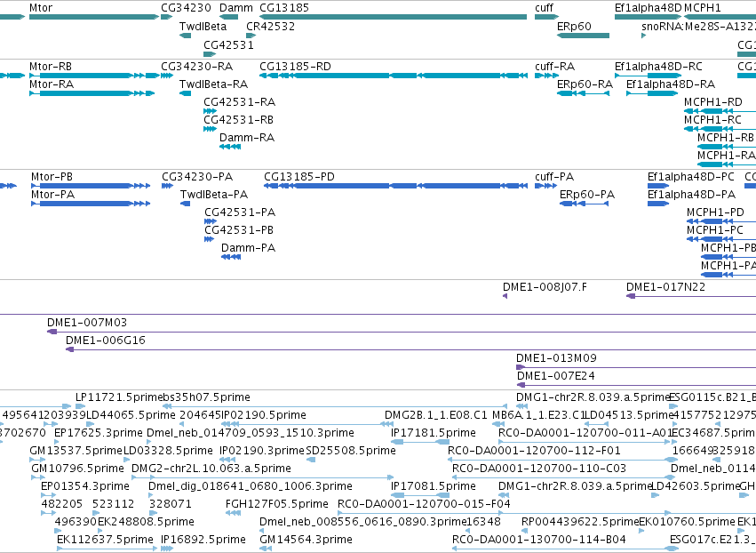Open the ERp60 gene feature label

(x=574, y=27)
